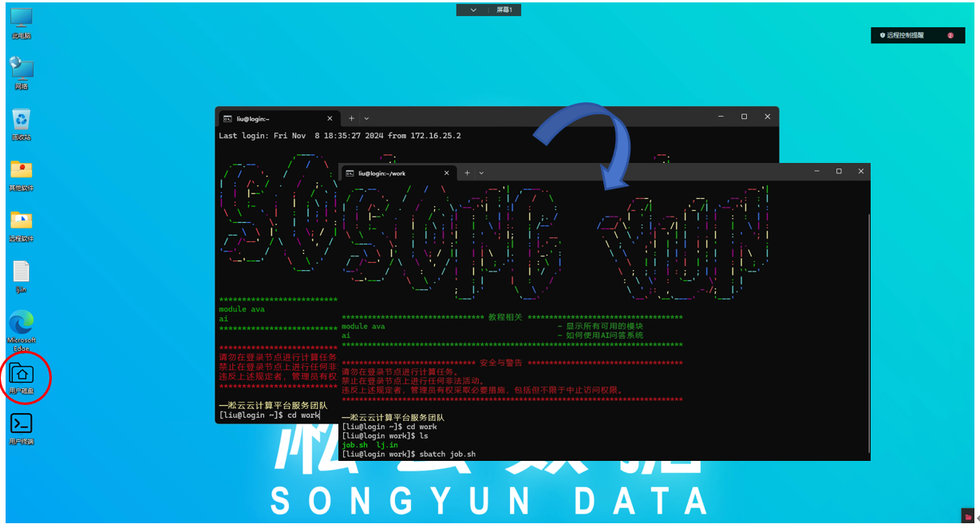This screenshot has height=528, width=980.
Task: Click the front terminal's vertical scrollbar
Action: coord(867,320)
